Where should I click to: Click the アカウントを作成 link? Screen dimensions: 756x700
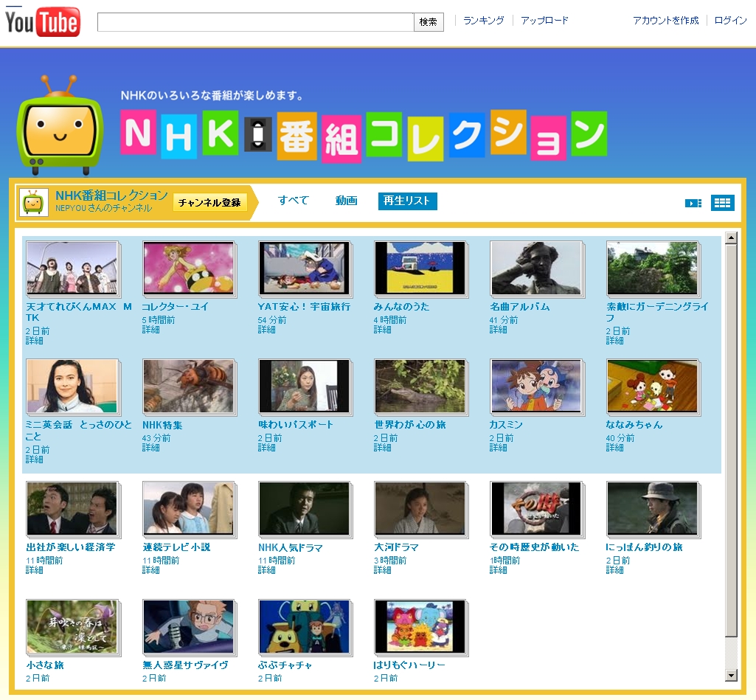pos(665,20)
